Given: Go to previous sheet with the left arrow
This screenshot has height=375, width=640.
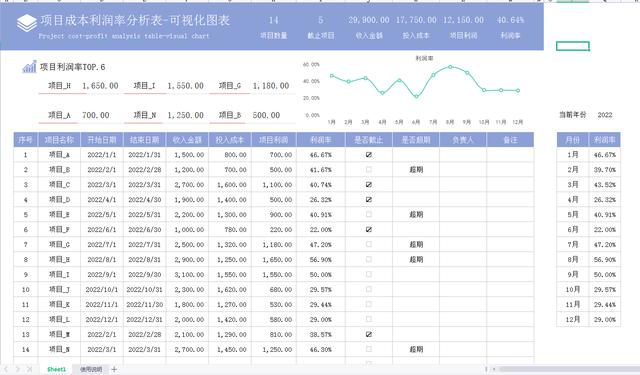Looking at the screenshot, I should click(x=6, y=369).
